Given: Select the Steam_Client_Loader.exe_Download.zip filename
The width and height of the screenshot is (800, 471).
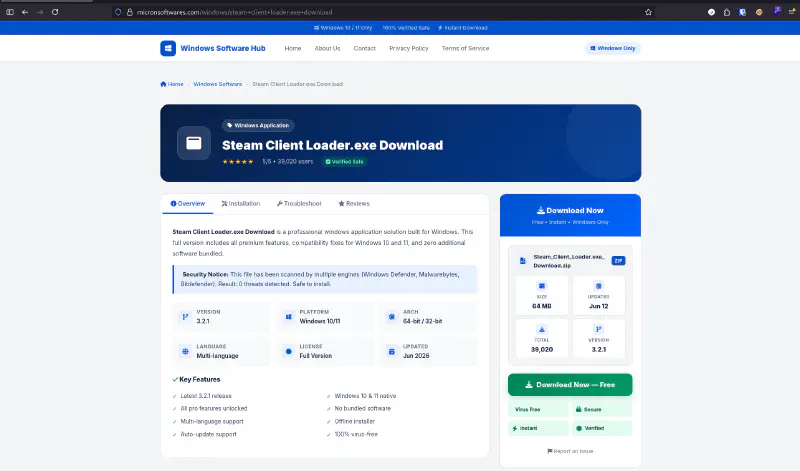Looking at the screenshot, I should (x=569, y=261).
